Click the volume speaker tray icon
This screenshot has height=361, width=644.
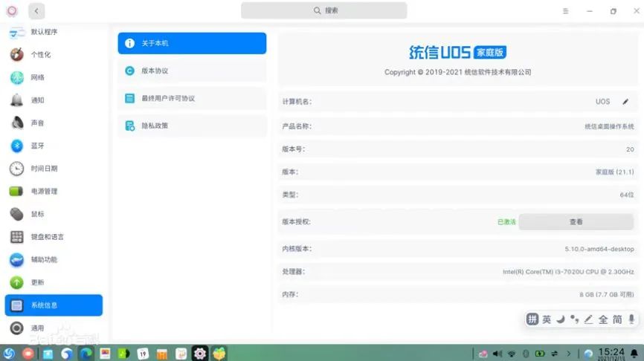[x=498, y=354]
